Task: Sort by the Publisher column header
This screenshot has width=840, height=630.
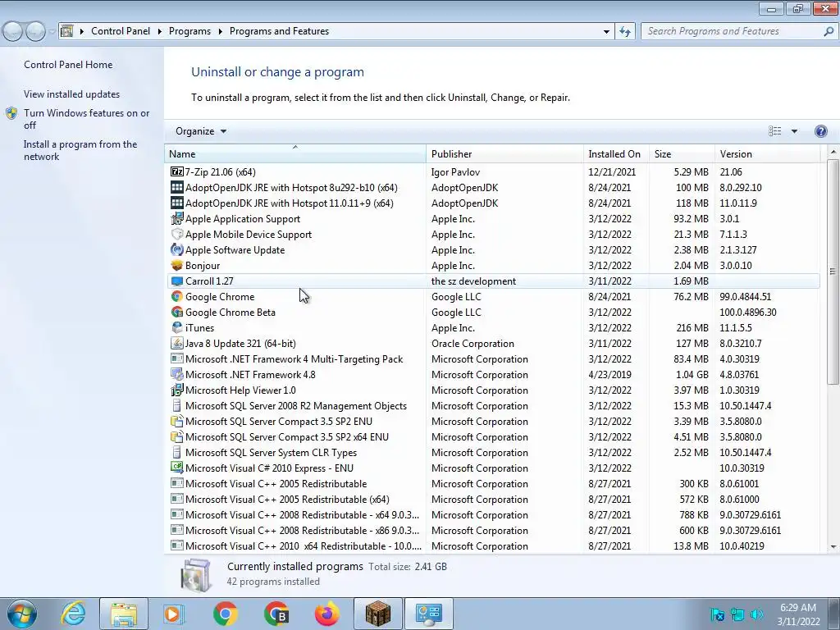Action: click(x=504, y=153)
